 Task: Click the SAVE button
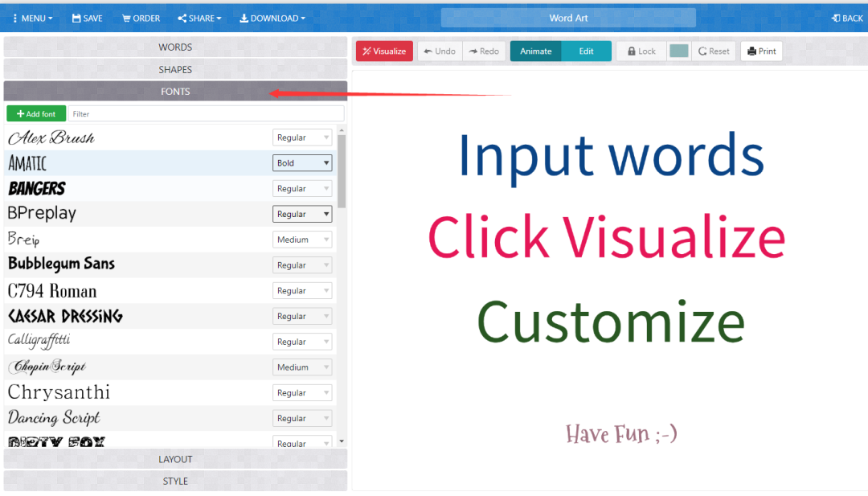pos(88,18)
